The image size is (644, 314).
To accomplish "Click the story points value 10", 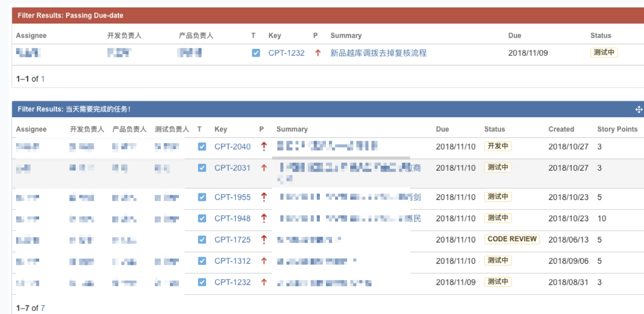I will click(602, 219).
